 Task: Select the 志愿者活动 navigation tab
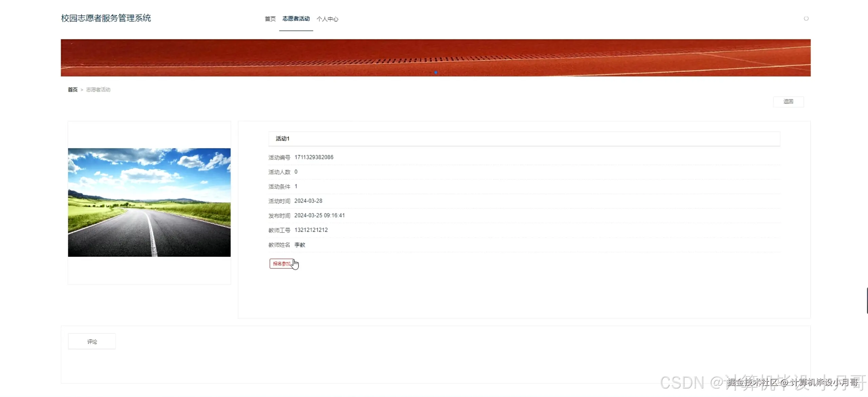(296, 19)
